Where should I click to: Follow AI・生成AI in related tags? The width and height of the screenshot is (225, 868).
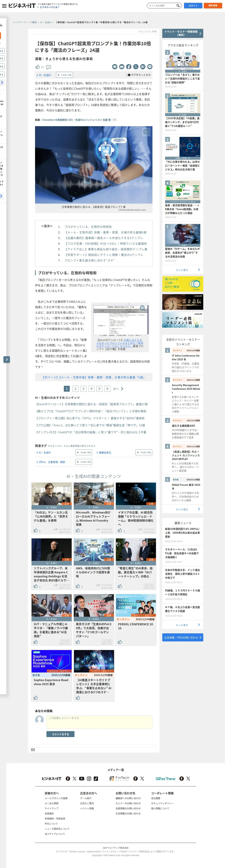tap(84, 452)
